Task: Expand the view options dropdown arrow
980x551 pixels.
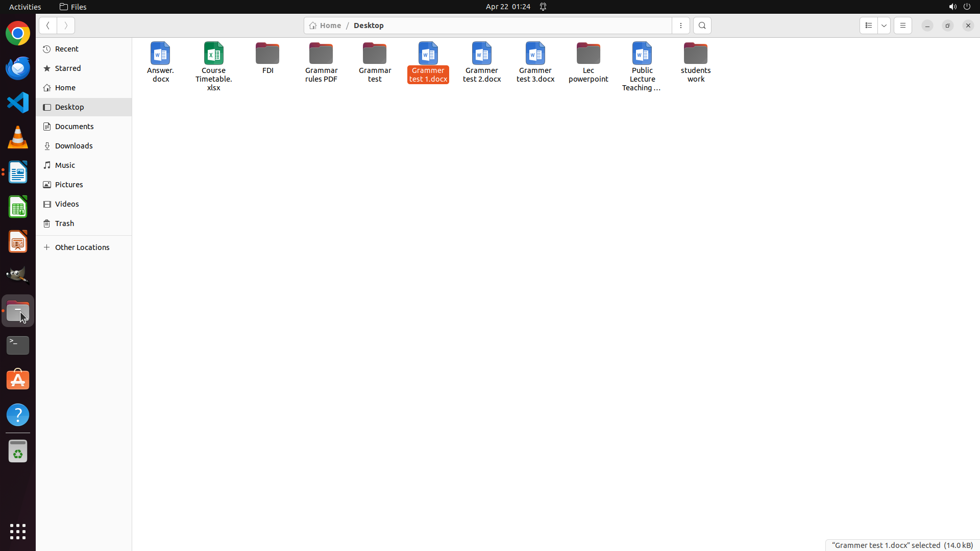Action: pos(884,26)
